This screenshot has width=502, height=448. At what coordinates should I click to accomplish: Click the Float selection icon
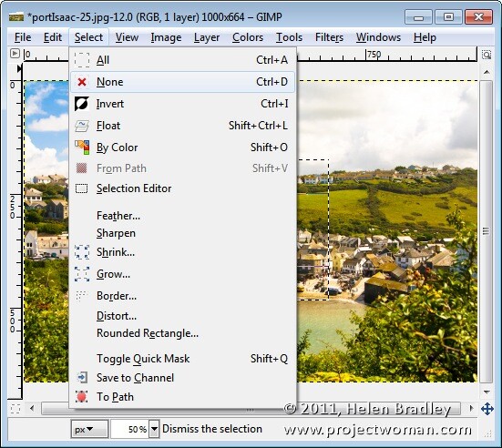[82, 126]
